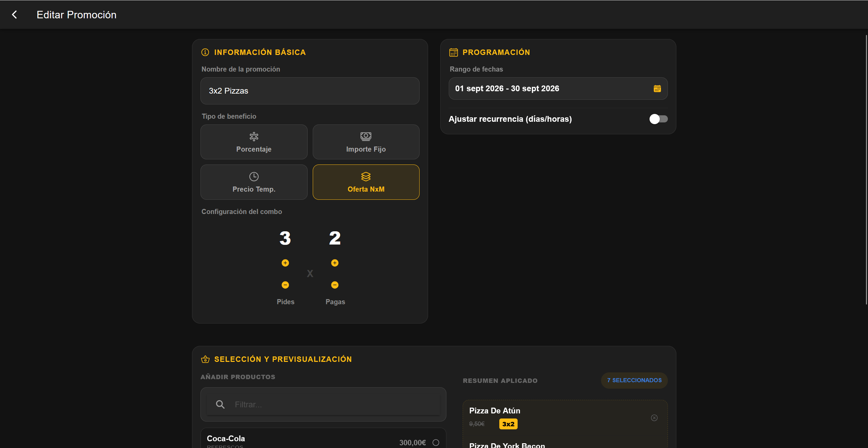This screenshot has height=448, width=868.
Task: Click the Programación calendar heading icon
Action: 454,52
